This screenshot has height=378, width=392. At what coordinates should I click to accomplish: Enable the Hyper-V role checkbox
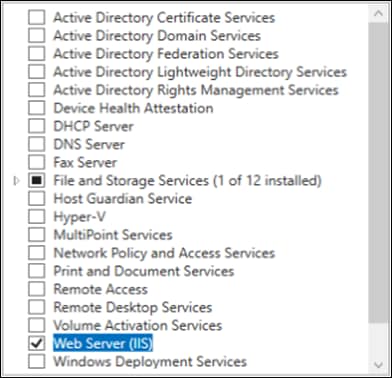coord(37,216)
